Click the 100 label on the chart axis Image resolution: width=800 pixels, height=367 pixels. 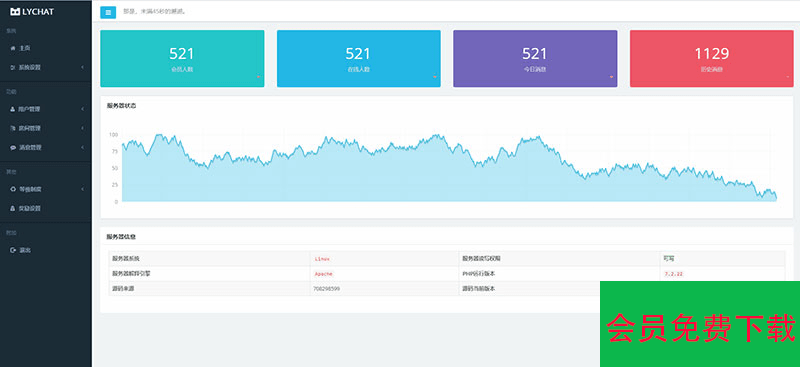pyautogui.click(x=114, y=135)
